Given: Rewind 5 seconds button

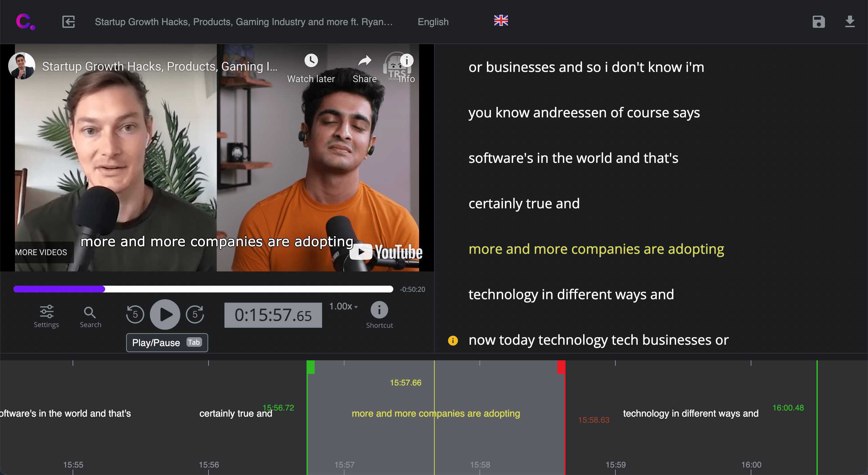Looking at the screenshot, I should 135,315.
